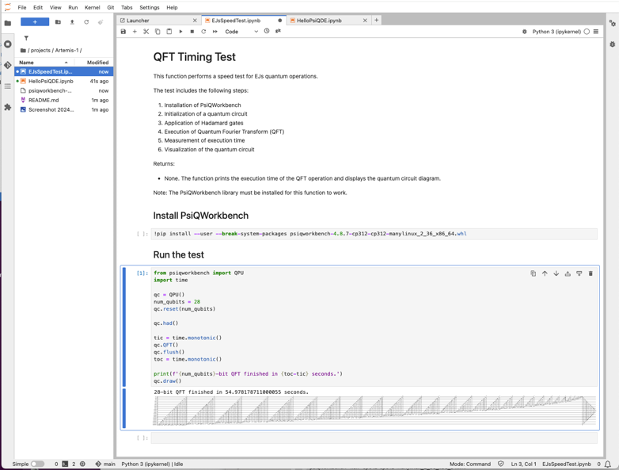Open the Git sidebar panel
The image size is (620, 470).
click(x=8, y=65)
